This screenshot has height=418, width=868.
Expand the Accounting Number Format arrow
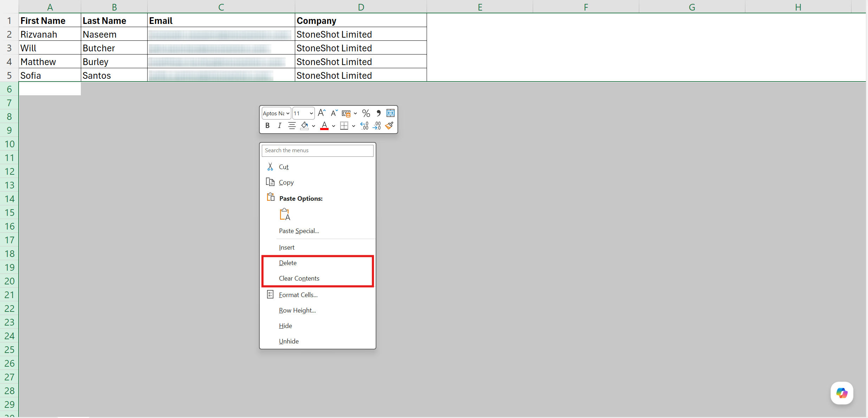click(355, 113)
